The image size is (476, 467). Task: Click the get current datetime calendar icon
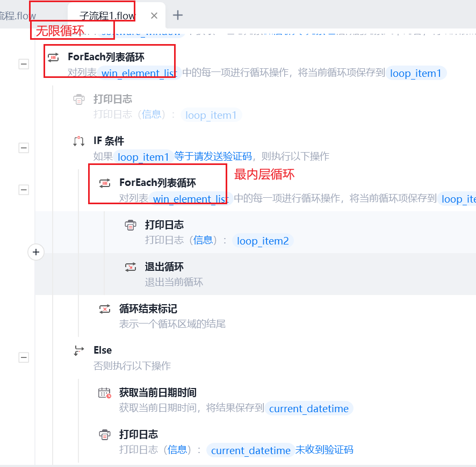coord(105,393)
